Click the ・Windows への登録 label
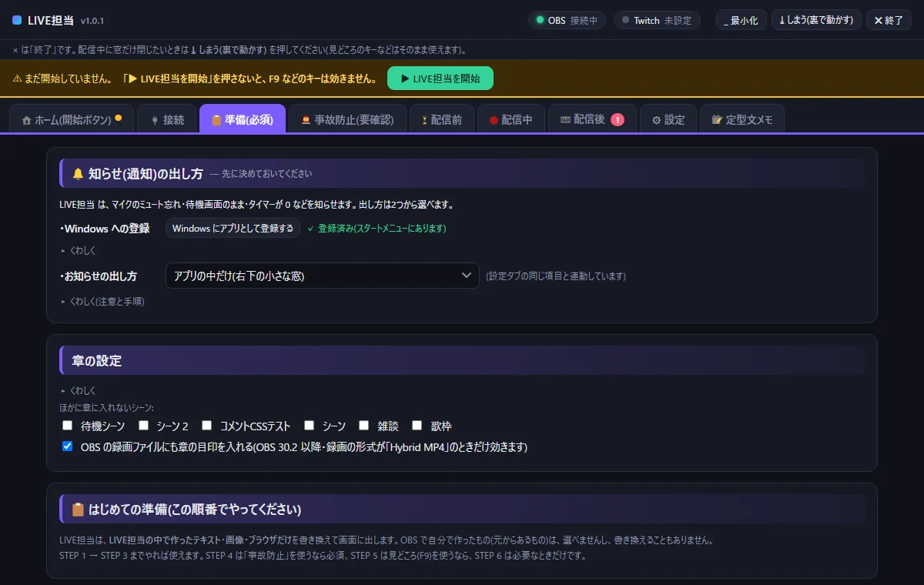924x585 pixels. click(105, 229)
